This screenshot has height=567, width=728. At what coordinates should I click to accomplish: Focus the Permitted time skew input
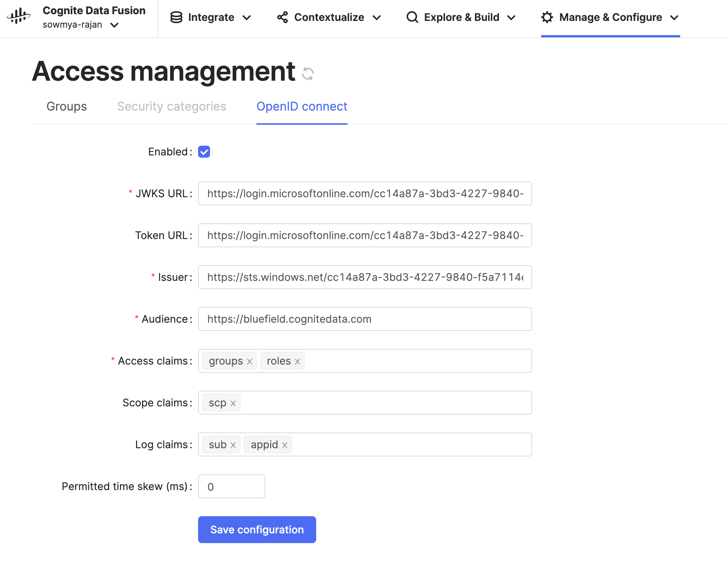click(232, 486)
